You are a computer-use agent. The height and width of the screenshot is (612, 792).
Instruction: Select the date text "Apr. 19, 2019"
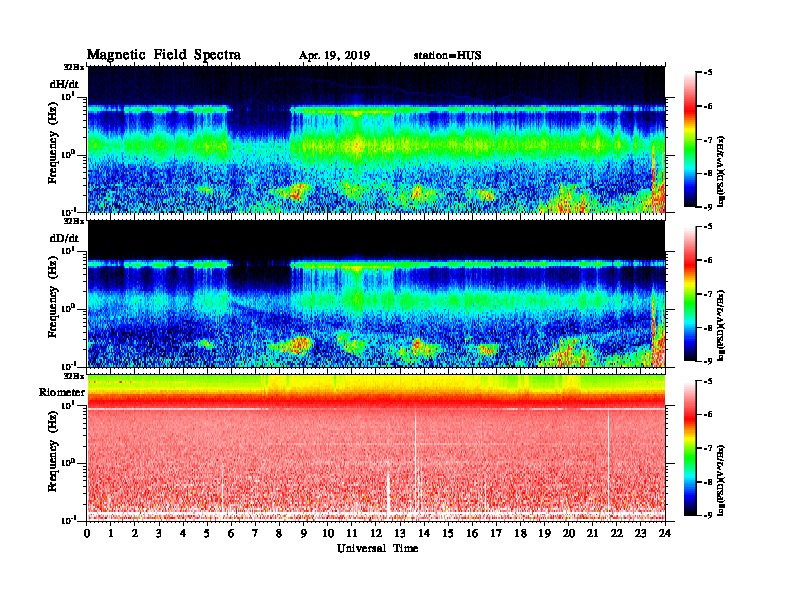pos(334,56)
